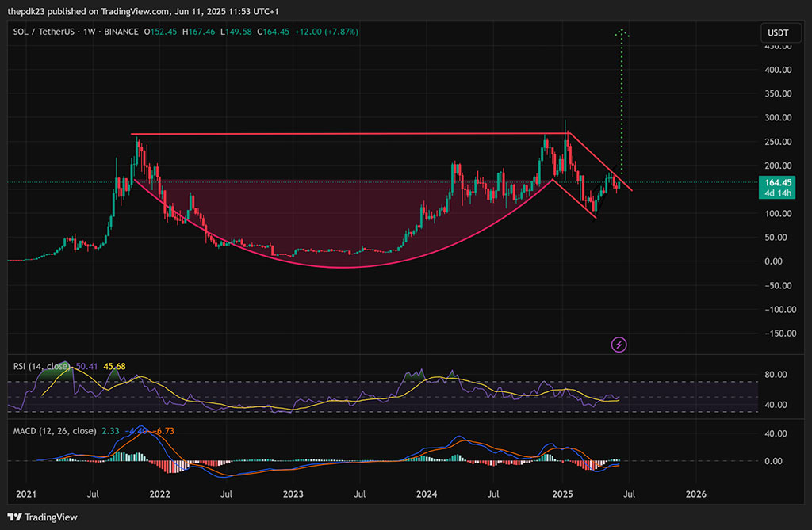Image resolution: width=812 pixels, height=530 pixels.
Task: Click the current price tag 164.45
Action: pos(775,182)
